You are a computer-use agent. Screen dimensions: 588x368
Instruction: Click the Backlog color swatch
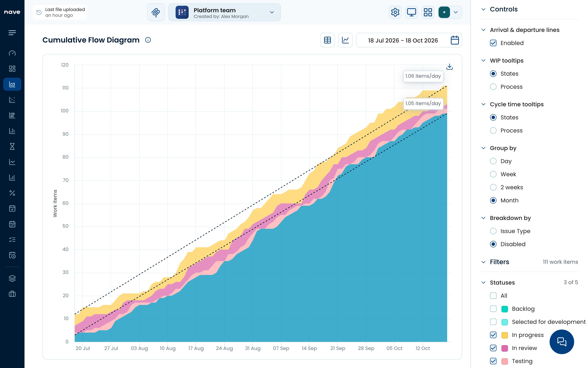coord(504,309)
